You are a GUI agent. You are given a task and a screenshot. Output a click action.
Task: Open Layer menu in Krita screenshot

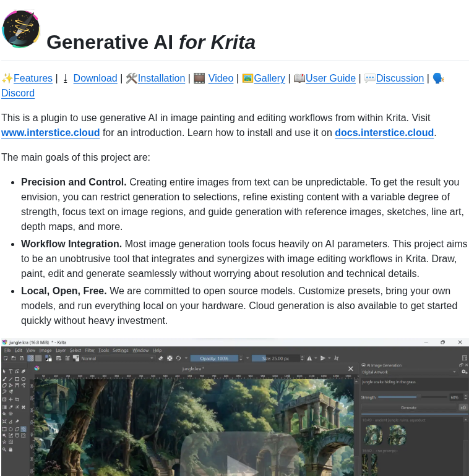61,350
